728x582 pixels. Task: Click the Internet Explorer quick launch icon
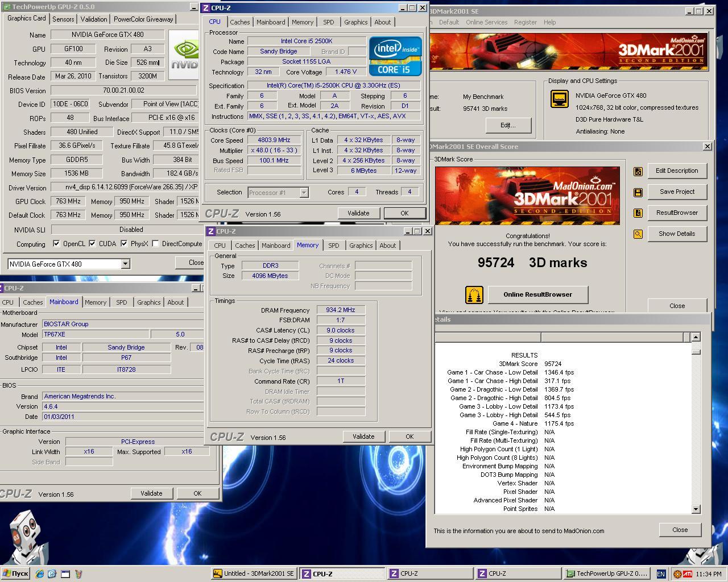[x=39, y=574]
